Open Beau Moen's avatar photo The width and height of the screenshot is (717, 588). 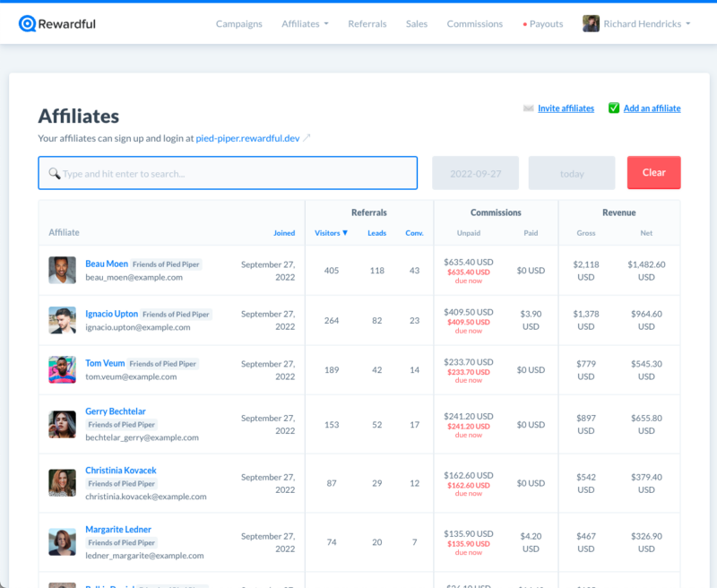62,270
